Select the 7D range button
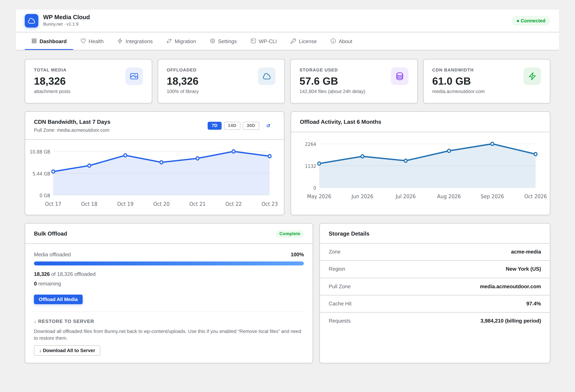Image resolution: width=575 pixels, height=392 pixels. point(214,126)
